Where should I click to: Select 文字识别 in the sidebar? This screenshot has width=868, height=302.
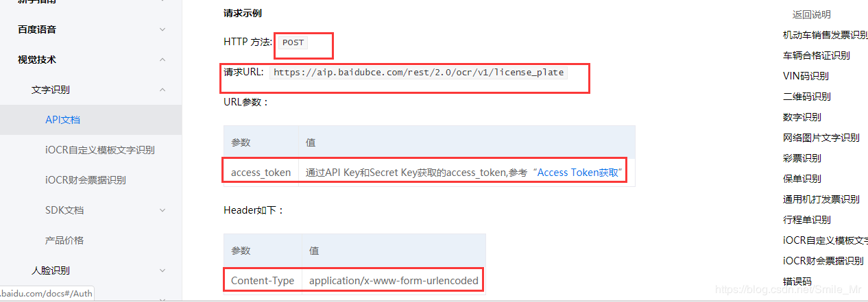click(x=51, y=90)
